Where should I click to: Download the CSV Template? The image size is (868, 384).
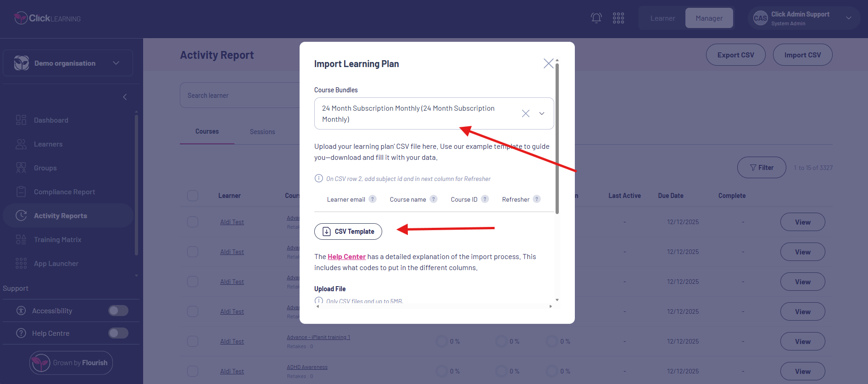(x=348, y=232)
